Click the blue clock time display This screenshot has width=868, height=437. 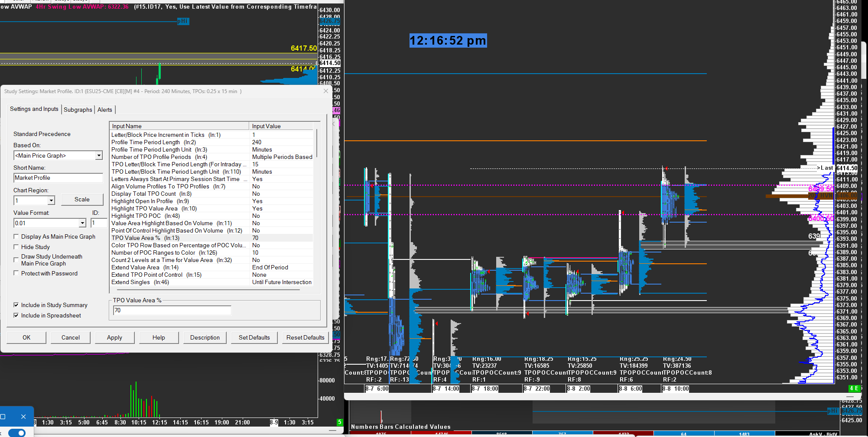coord(448,41)
